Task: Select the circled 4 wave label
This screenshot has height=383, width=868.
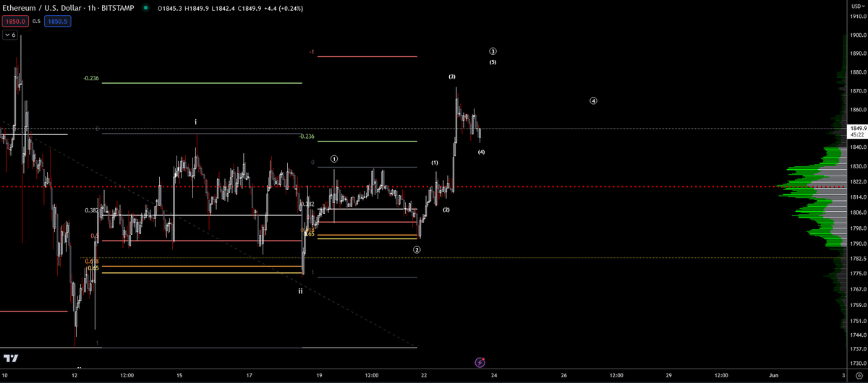Action: point(593,101)
